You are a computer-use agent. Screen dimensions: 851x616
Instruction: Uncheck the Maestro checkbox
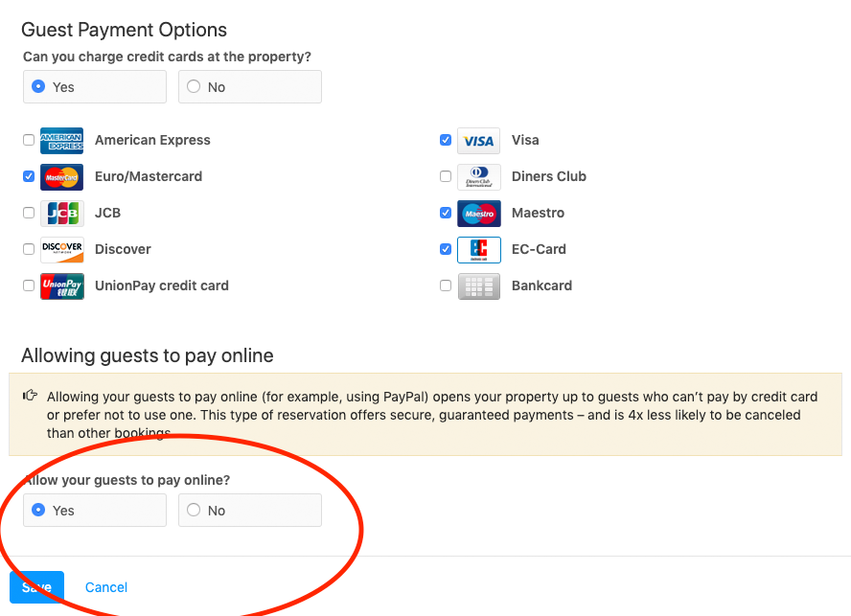click(x=446, y=213)
